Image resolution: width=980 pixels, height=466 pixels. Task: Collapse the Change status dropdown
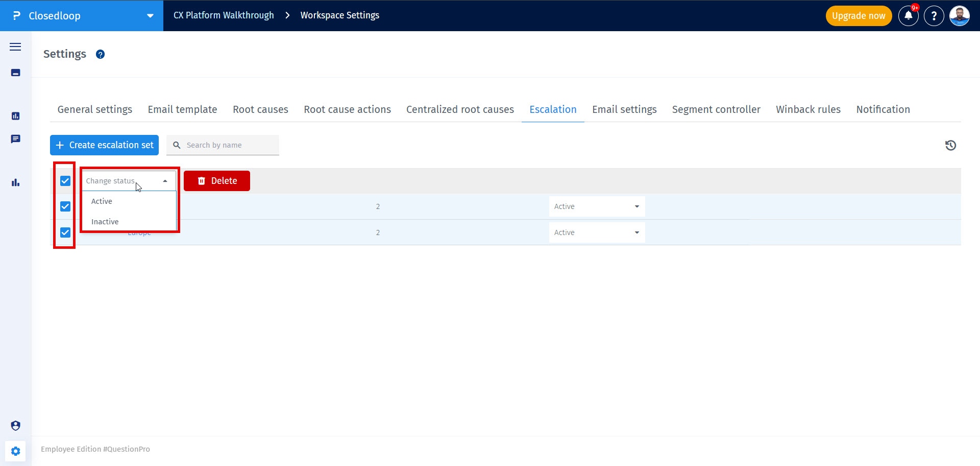point(165,181)
